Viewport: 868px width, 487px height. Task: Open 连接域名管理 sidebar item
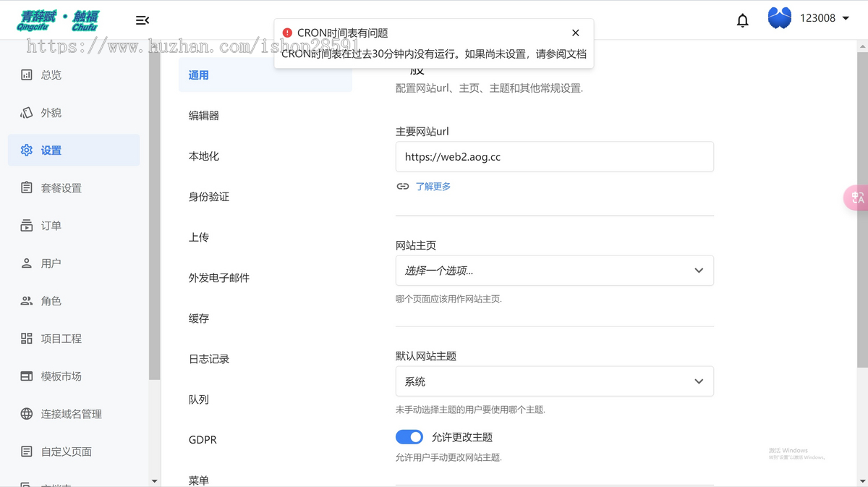[74, 413]
